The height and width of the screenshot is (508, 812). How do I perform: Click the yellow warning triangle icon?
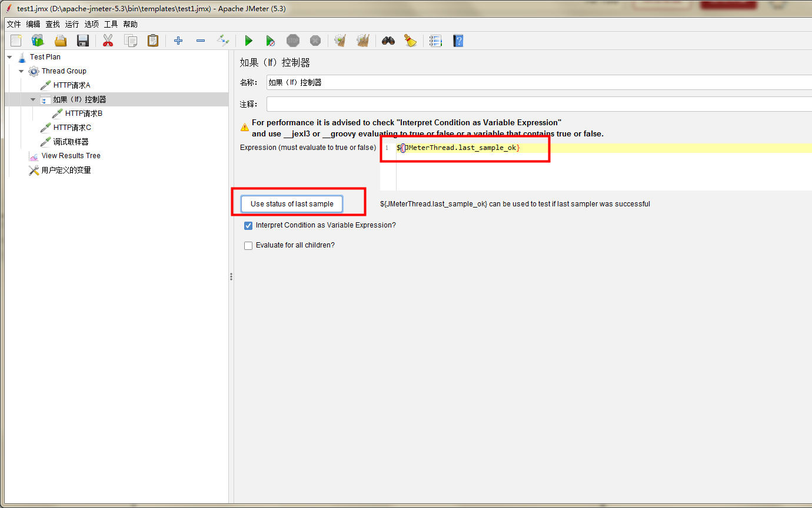coord(244,127)
